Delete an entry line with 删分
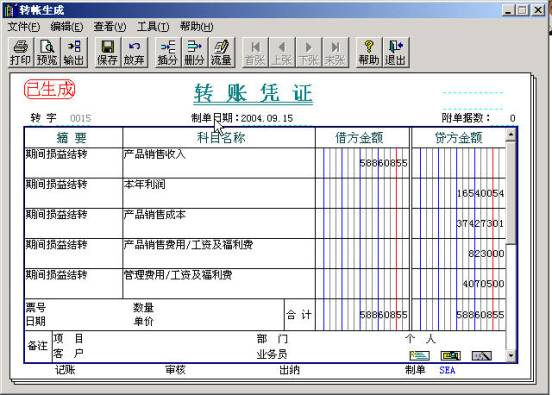552x395 pixels. coord(194,52)
